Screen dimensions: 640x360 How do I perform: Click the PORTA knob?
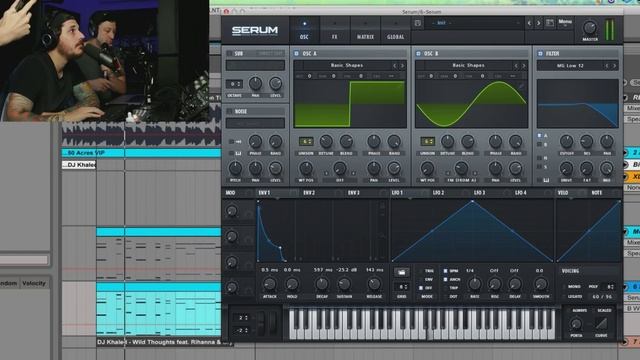576,324
